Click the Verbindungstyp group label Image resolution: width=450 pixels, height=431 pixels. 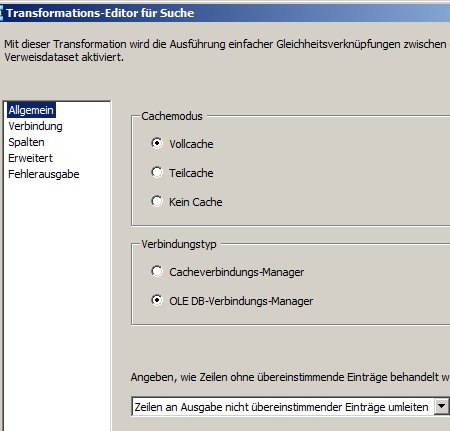(179, 244)
